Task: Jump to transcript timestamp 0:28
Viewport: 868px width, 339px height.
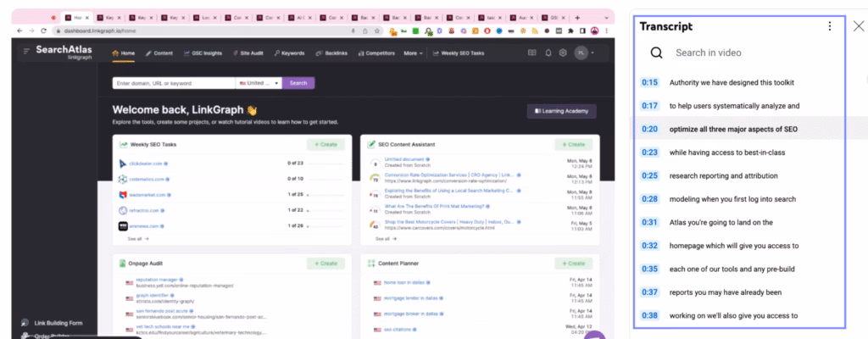Action: click(650, 199)
